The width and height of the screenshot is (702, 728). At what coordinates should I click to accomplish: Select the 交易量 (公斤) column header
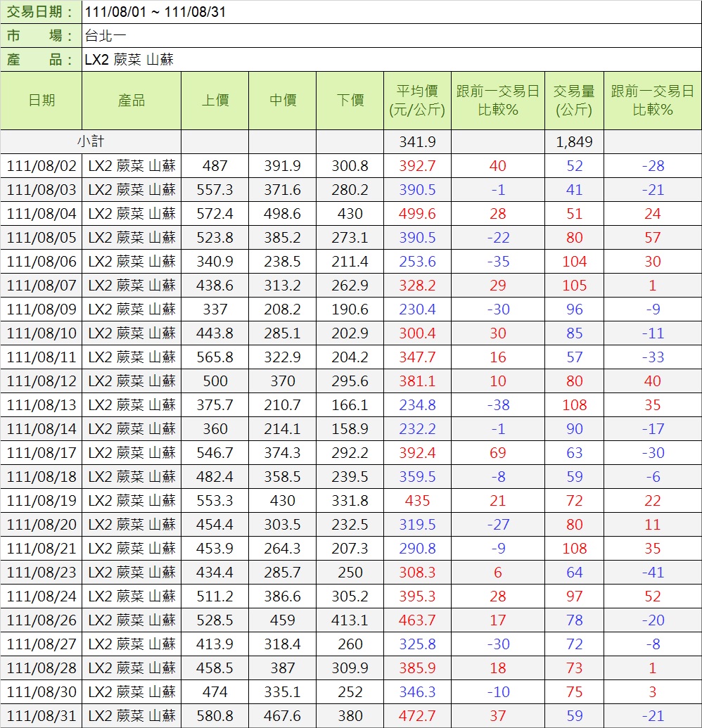tap(573, 101)
